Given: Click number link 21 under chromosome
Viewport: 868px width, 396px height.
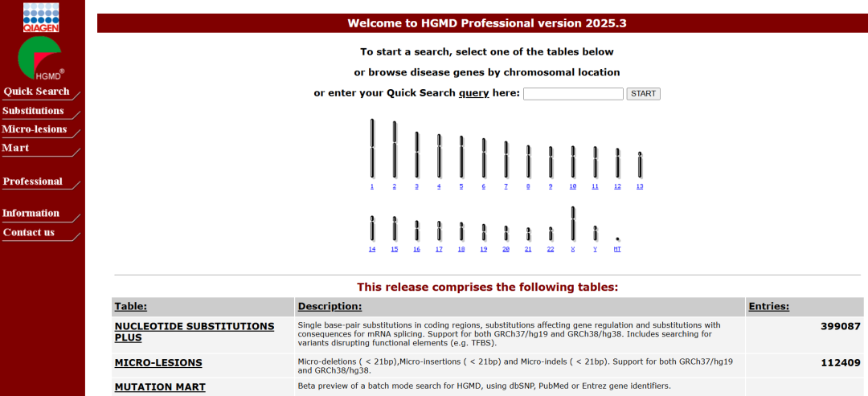Looking at the screenshot, I should 528,250.
